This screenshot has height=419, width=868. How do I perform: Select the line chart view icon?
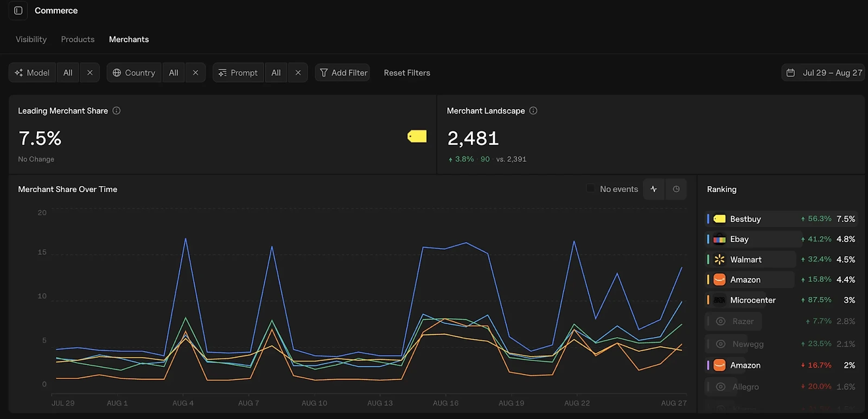654,189
